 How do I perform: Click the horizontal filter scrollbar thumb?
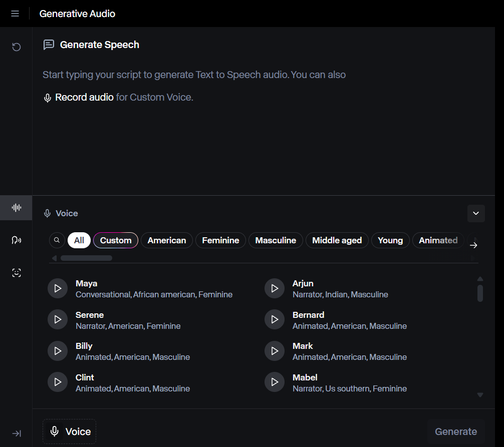pyautogui.click(x=86, y=258)
